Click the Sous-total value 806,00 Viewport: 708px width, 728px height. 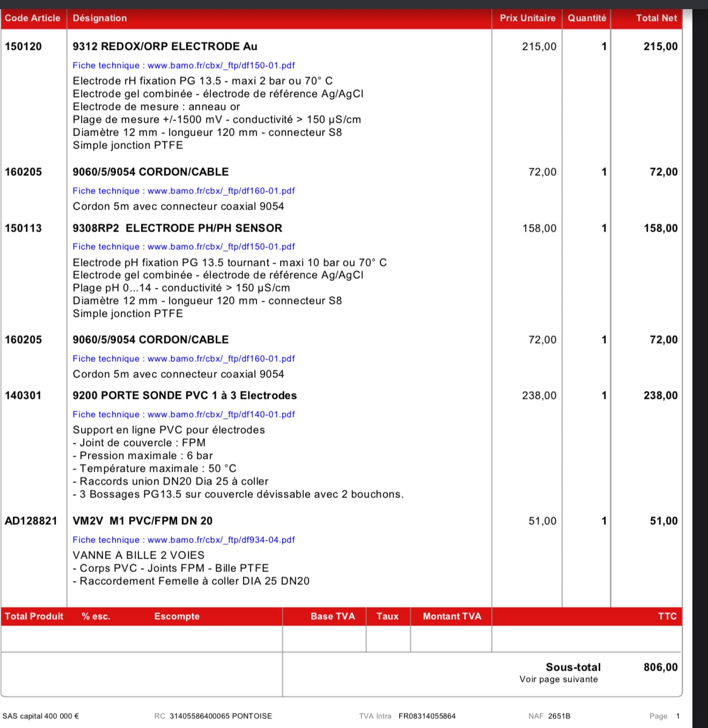[x=661, y=667]
